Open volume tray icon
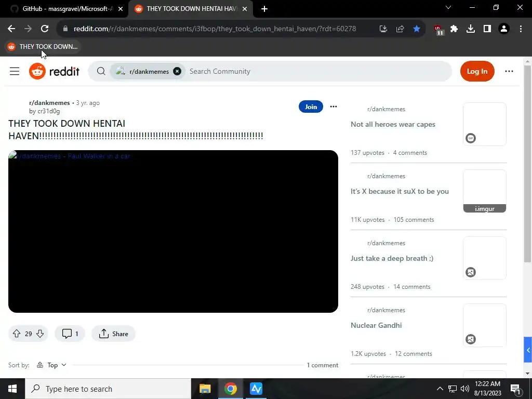Screen dimensions: 532x399 (x=465, y=389)
